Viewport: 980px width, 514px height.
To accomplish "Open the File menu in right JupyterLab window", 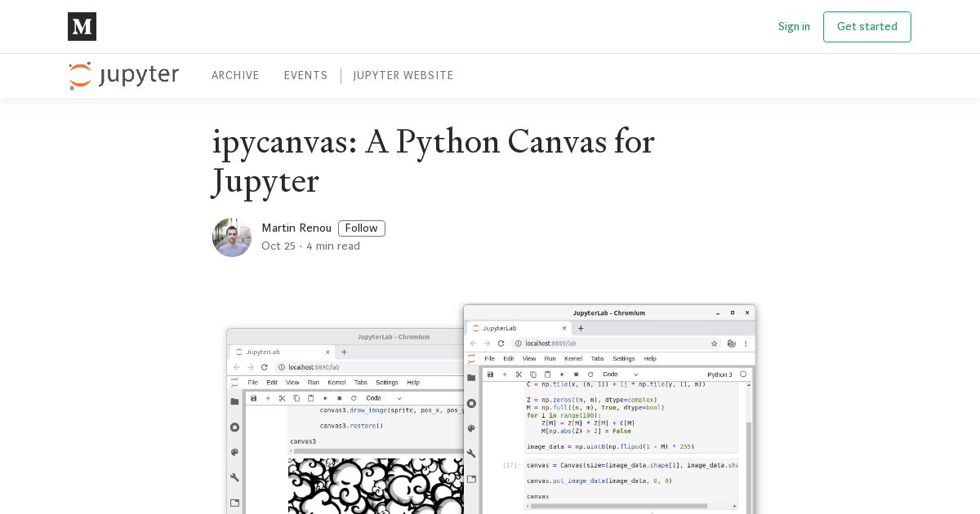I will [x=490, y=358].
